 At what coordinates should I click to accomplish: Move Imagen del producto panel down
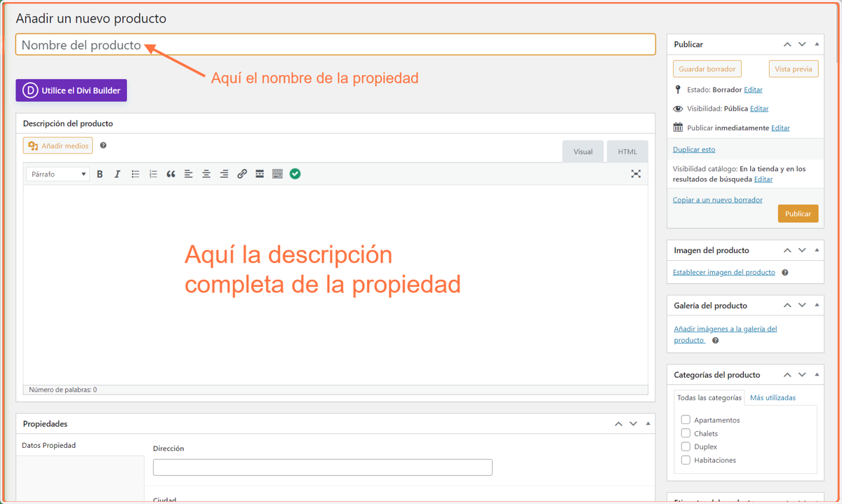coord(802,250)
